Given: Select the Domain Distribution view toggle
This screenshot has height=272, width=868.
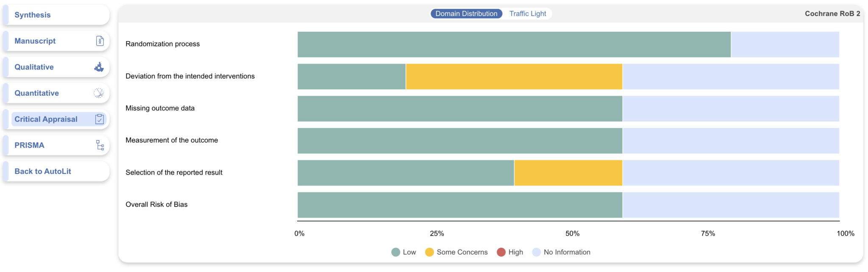Looking at the screenshot, I should coord(466,14).
